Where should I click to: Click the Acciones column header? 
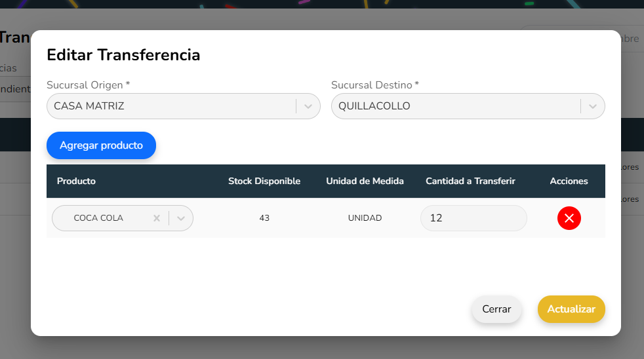pos(569,181)
